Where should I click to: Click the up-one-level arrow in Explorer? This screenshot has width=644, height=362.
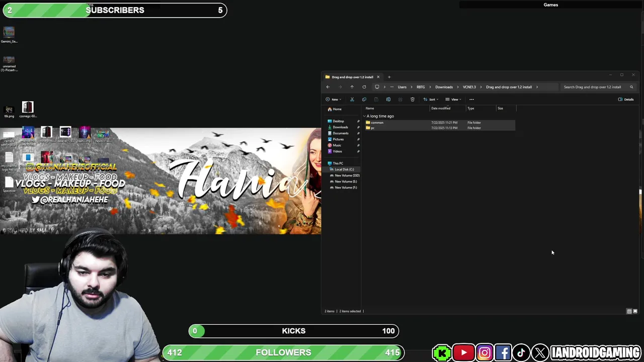[x=352, y=87]
